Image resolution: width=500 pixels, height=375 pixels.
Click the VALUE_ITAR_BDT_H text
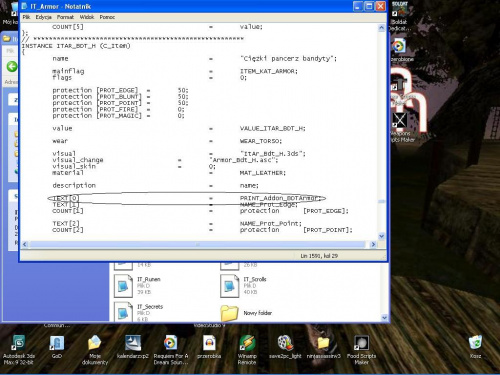[x=272, y=129]
